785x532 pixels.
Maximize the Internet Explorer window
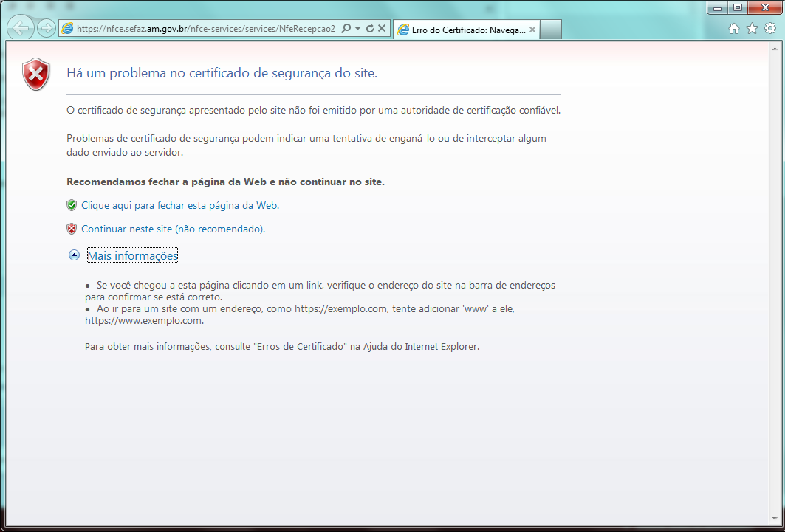pos(738,7)
